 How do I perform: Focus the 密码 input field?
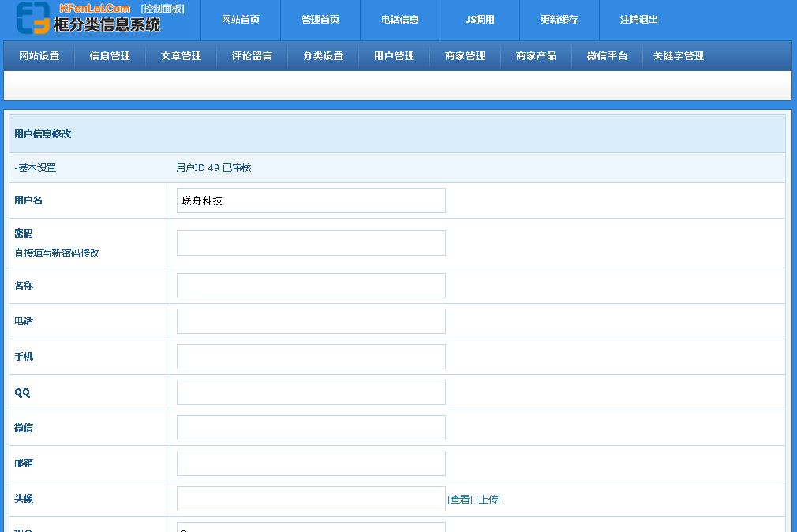click(x=311, y=243)
